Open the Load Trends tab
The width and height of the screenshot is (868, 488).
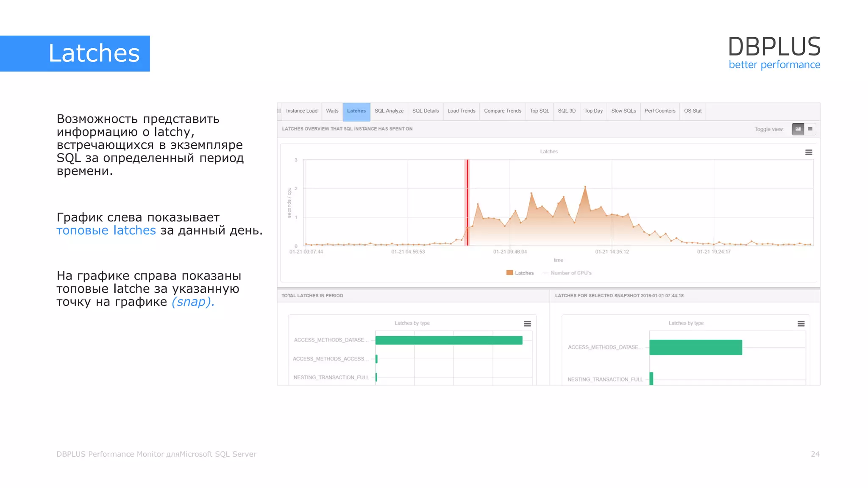462,111
